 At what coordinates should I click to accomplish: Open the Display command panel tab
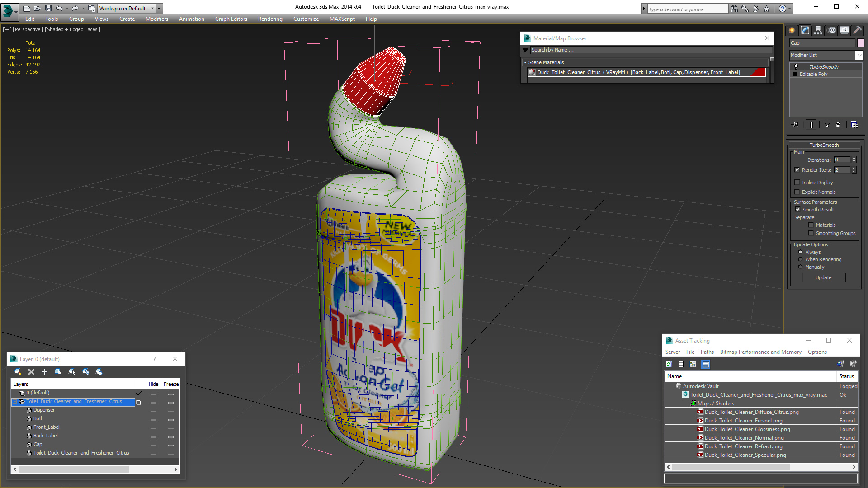click(x=844, y=30)
